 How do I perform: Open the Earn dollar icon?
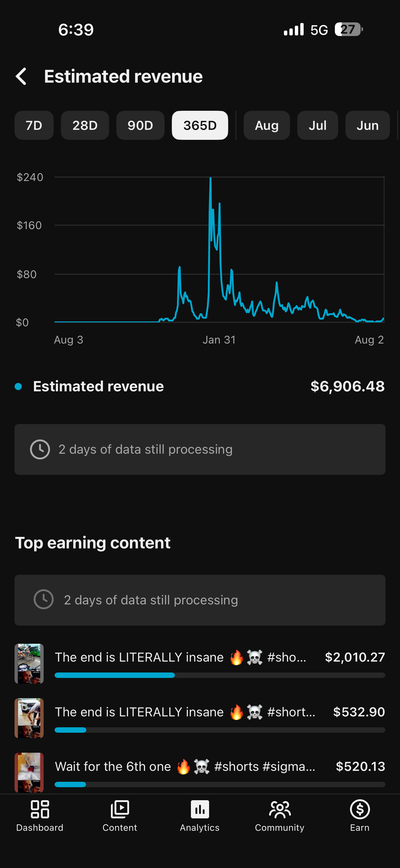(x=360, y=809)
